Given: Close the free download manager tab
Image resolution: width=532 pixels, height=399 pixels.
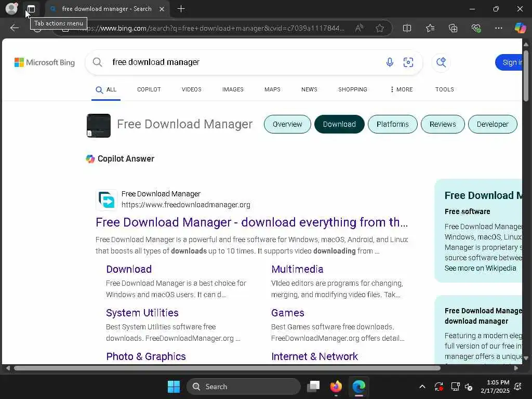Looking at the screenshot, I should click(x=162, y=9).
